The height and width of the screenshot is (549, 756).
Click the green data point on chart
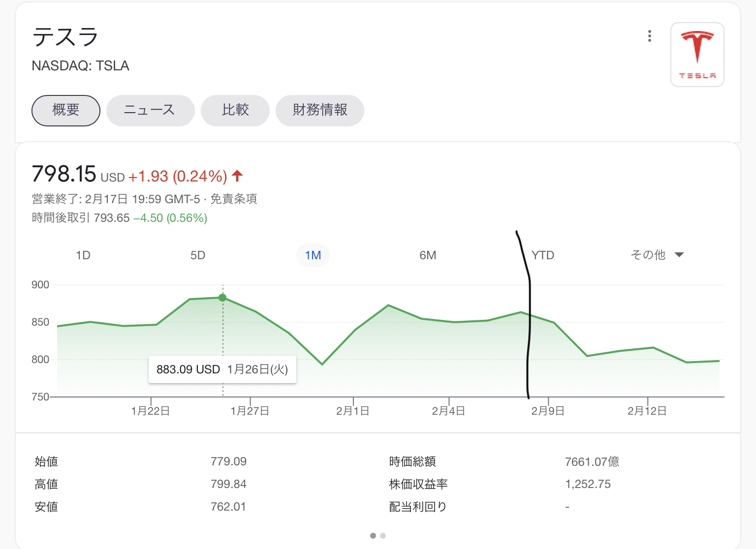point(222,298)
